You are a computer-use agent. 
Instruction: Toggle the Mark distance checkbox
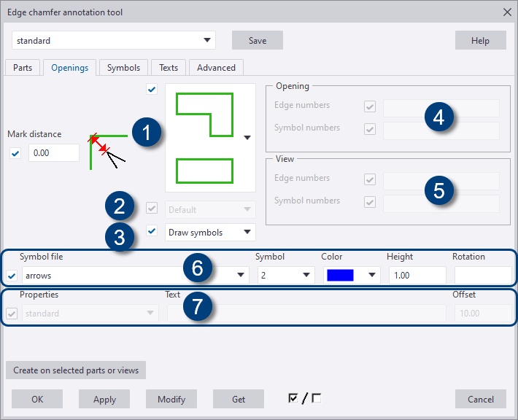(15, 153)
